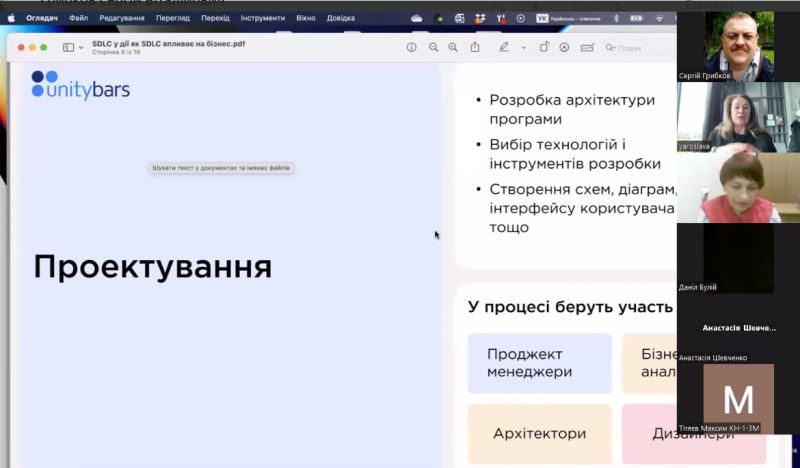Click the PDF title SDLC у дії
Screen dimensions: 800x468
[x=168, y=44]
